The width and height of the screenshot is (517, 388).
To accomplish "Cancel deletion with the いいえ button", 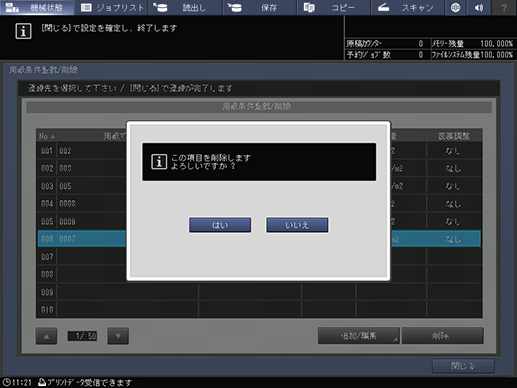I will (297, 225).
